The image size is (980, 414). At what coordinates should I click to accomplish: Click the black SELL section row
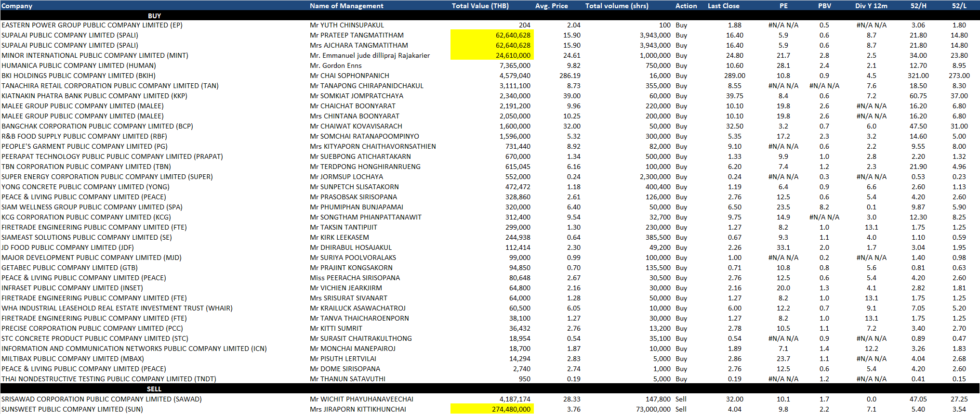click(154, 389)
